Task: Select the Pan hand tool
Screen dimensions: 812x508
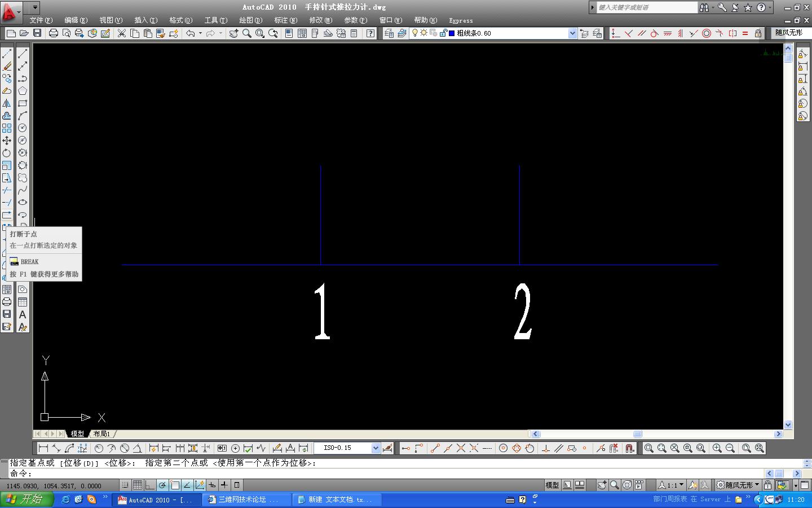Action: click(233, 33)
